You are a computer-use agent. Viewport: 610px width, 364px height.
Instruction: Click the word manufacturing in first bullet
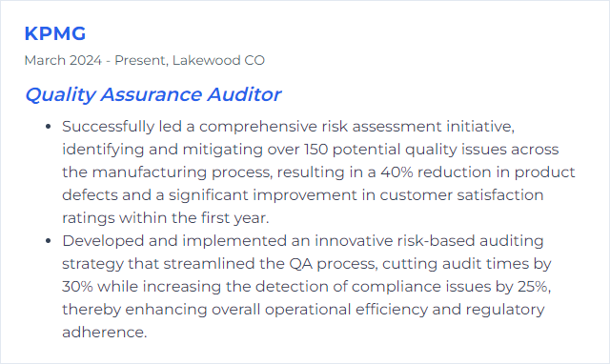[x=150, y=172]
